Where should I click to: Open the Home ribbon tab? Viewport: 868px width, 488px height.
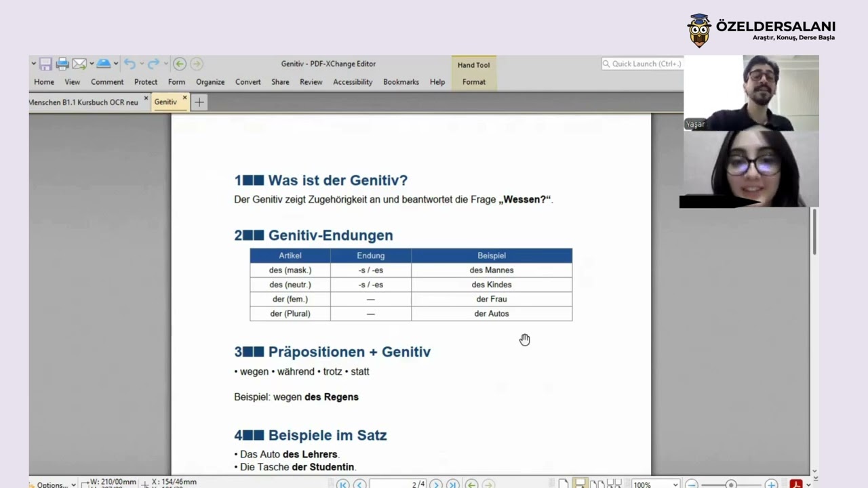(x=44, y=82)
